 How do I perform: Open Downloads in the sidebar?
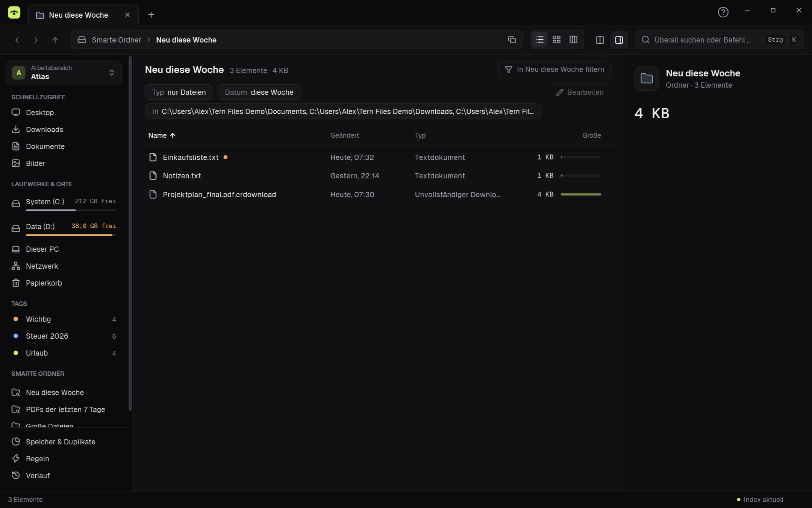pos(64,129)
